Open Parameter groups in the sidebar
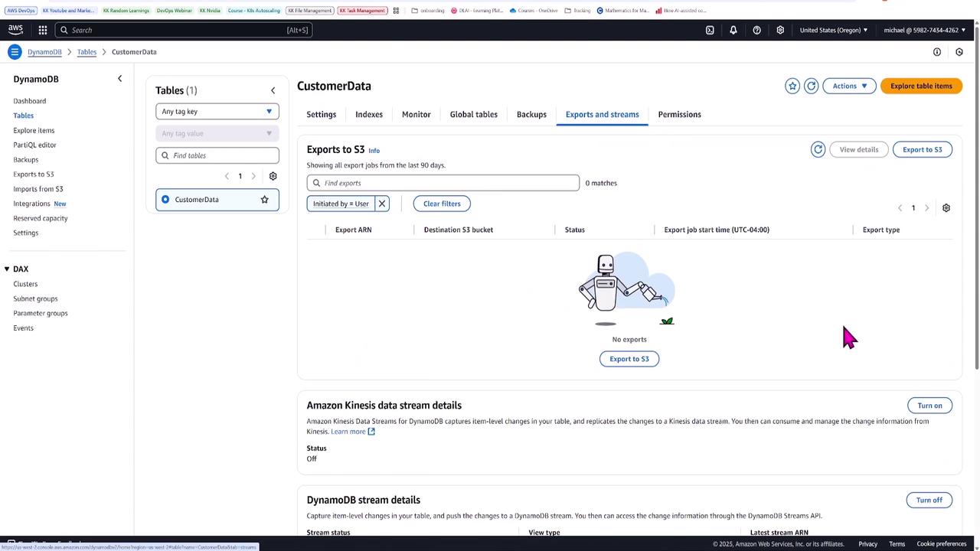The height and width of the screenshot is (551, 980). pyautogui.click(x=41, y=313)
